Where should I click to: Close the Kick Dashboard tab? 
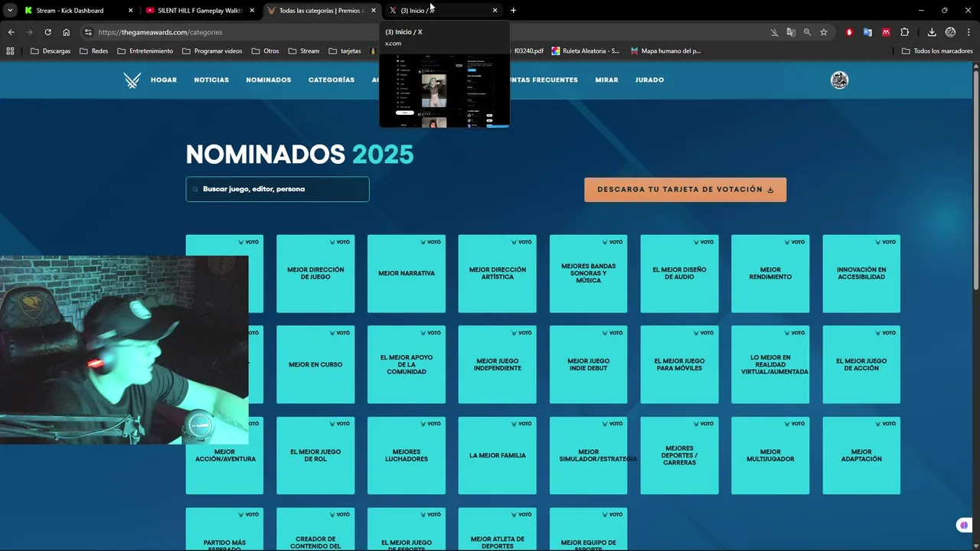click(x=130, y=10)
